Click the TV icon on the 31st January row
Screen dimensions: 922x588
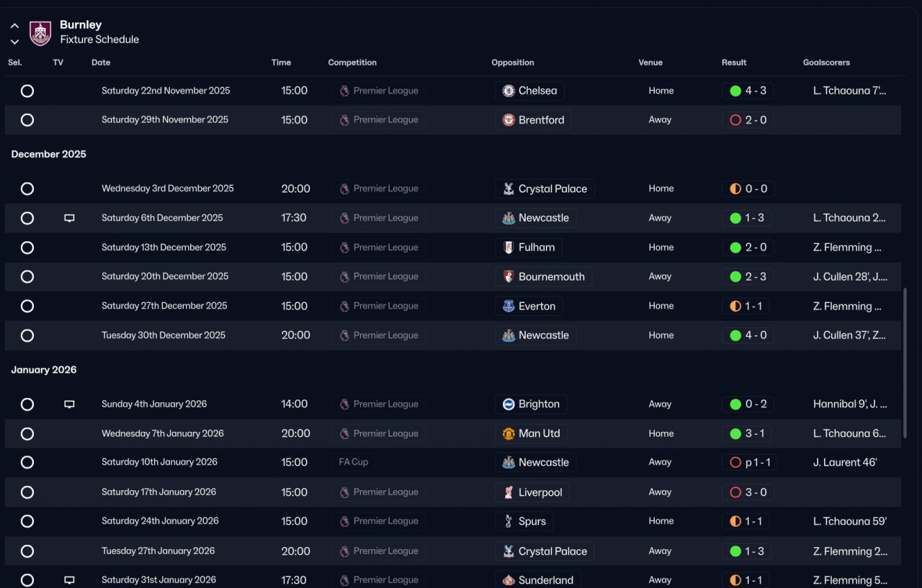click(69, 580)
